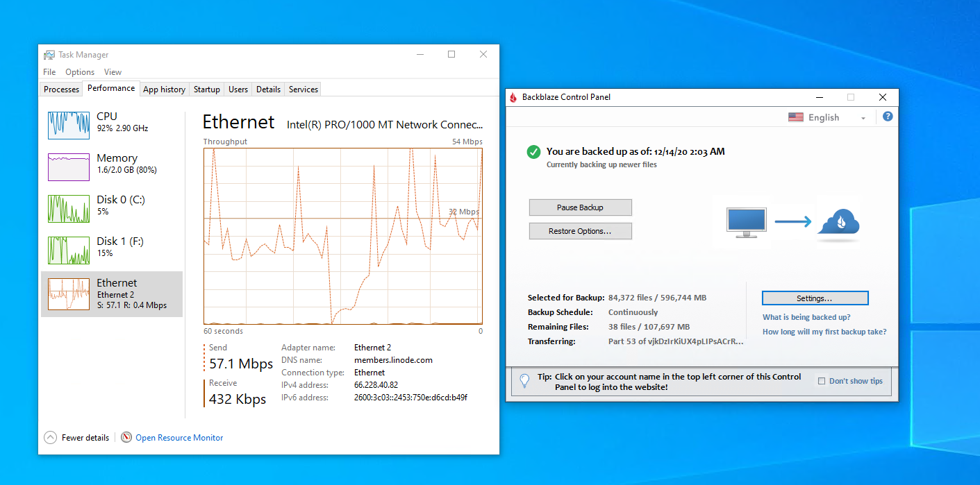
Task: Click Backup Schedule Continuously value
Action: tap(633, 312)
